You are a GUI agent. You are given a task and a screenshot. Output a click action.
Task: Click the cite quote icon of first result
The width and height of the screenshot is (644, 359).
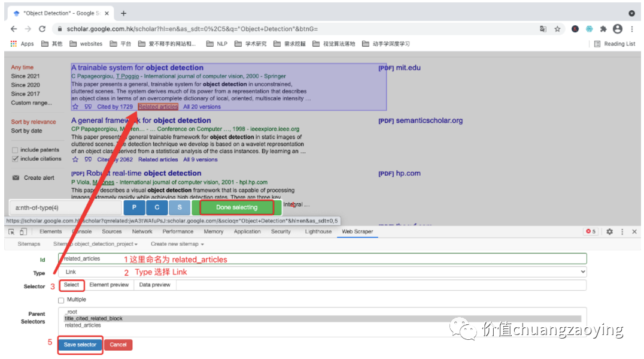tap(88, 107)
